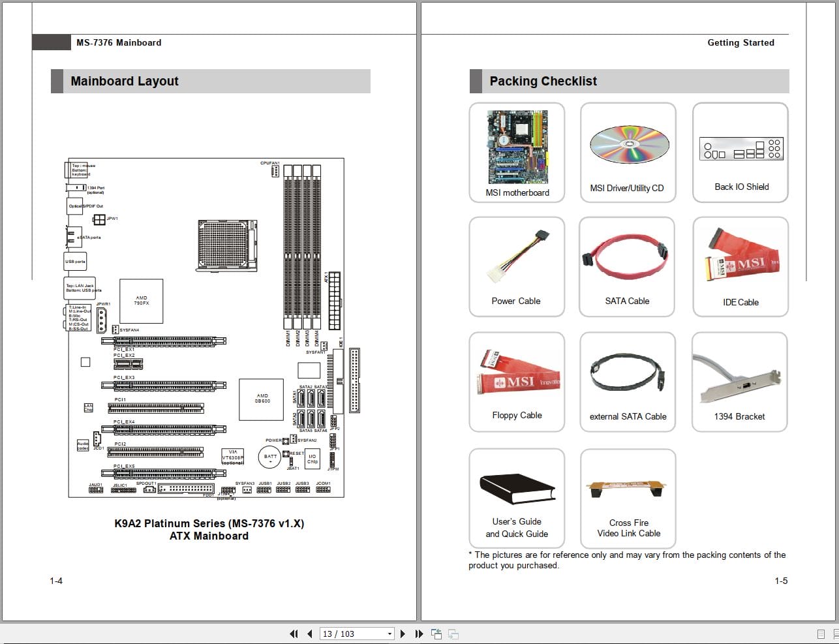Click the Getting Started header text

click(x=741, y=42)
